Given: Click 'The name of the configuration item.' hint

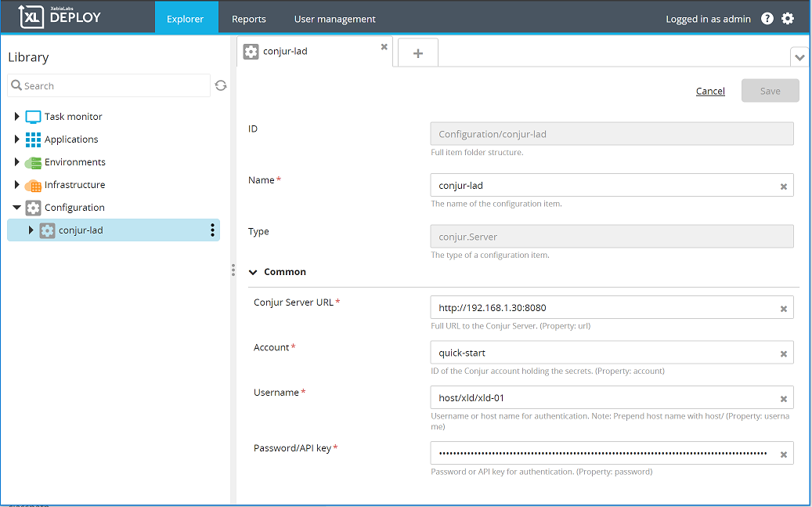Looking at the screenshot, I should coord(496,204).
